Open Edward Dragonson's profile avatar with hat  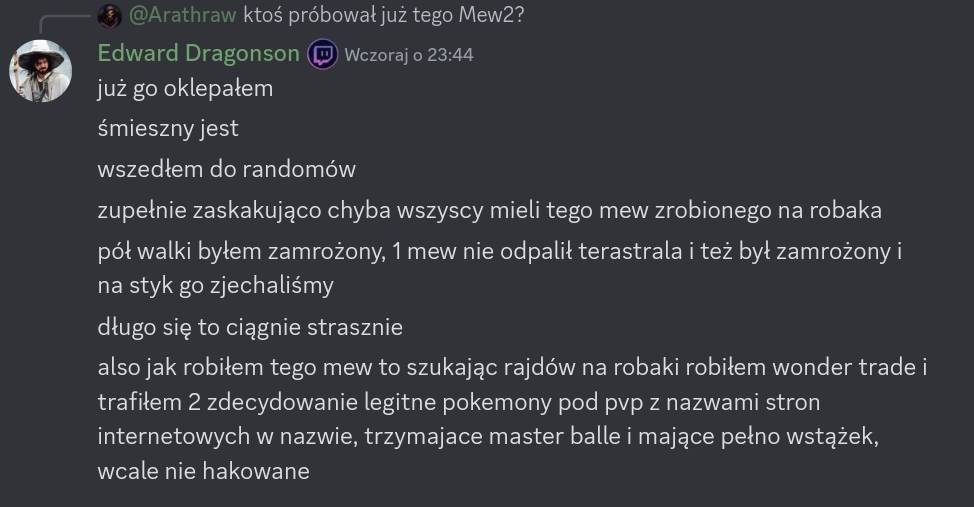(x=40, y=71)
